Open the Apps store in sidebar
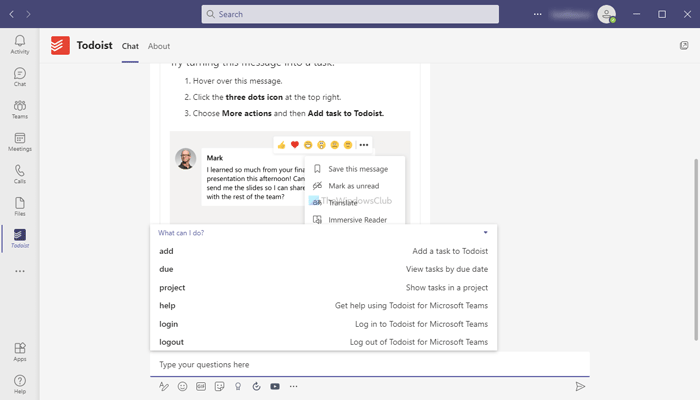Screen dimensions: 700x400 [20, 352]
